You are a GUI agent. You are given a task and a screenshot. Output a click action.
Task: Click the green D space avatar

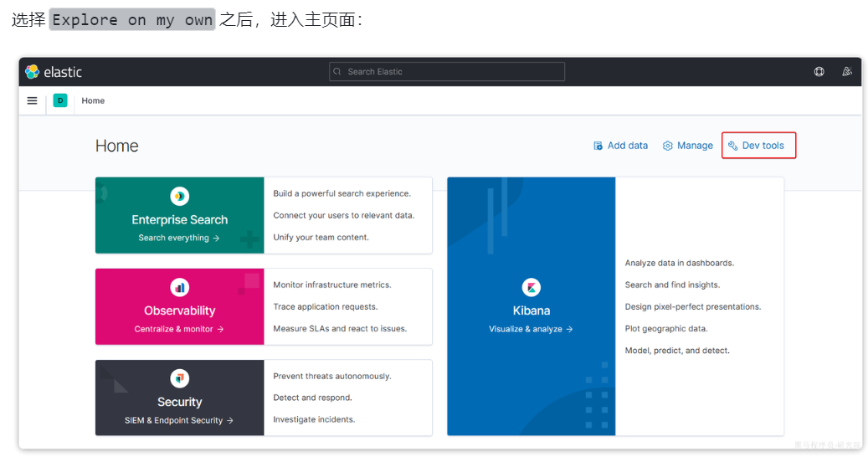pyautogui.click(x=60, y=100)
